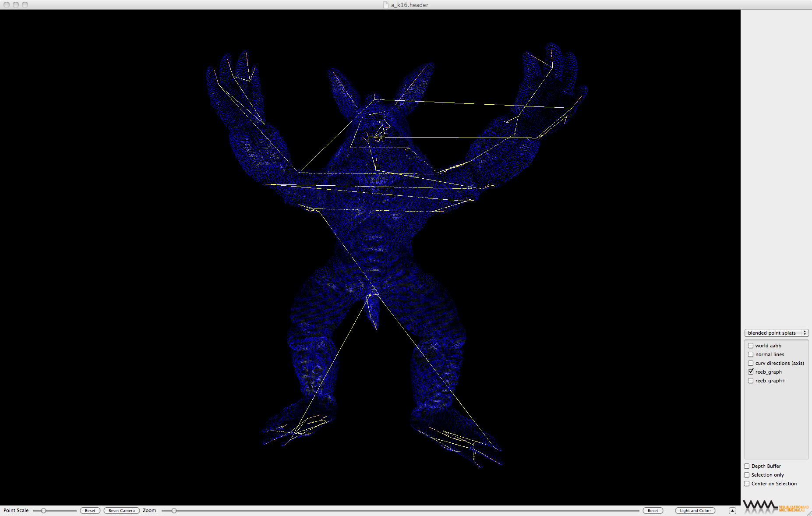Click the Visualization and Multimedia Lab logo
812x516 pixels.
(775, 507)
